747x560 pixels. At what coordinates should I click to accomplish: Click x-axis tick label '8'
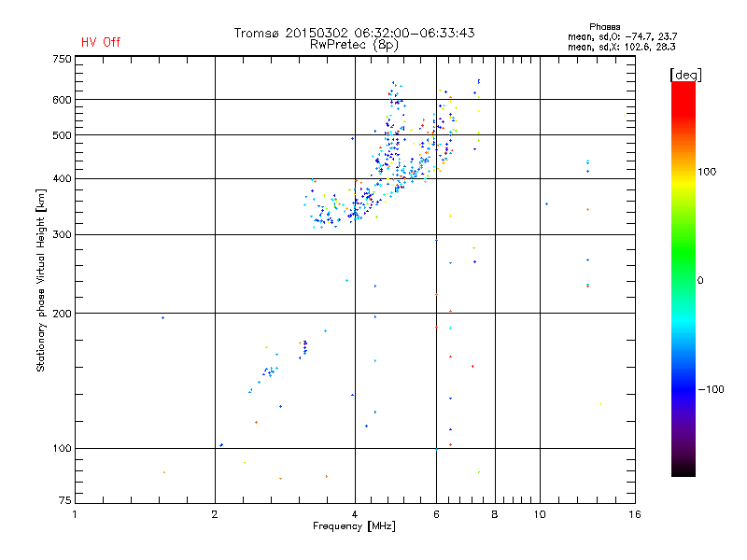[x=495, y=514]
